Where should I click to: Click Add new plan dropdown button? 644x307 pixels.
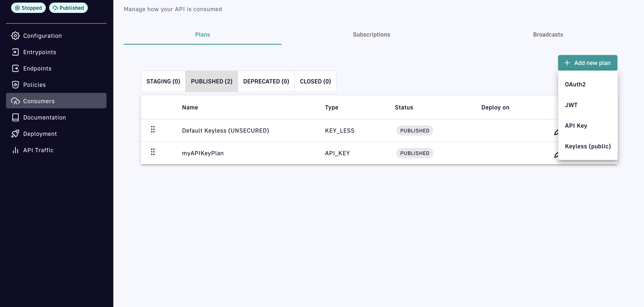[x=588, y=63]
